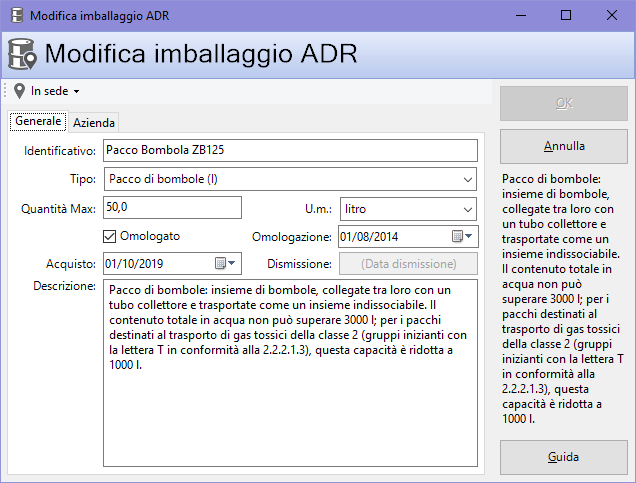Click inside the Descrizione text area
This screenshot has height=483, width=636.
pyautogui.click(x=290, y=400)
